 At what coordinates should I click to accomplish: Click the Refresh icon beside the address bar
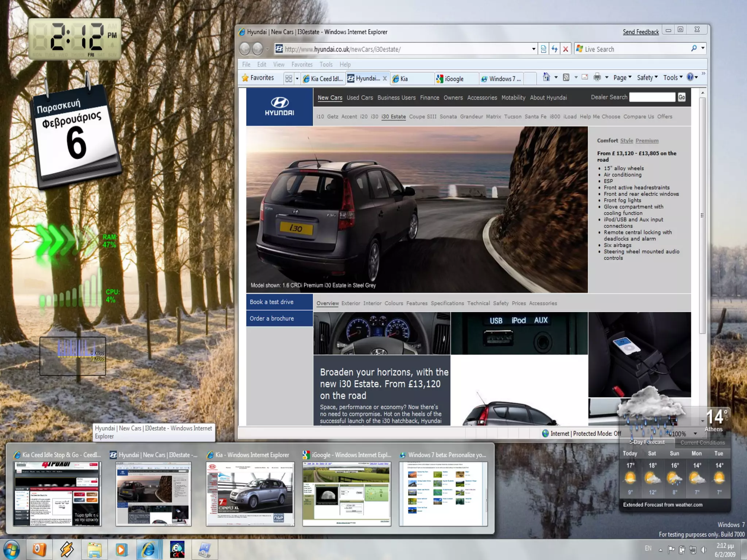pyautogui.click(x=554, y=49)
